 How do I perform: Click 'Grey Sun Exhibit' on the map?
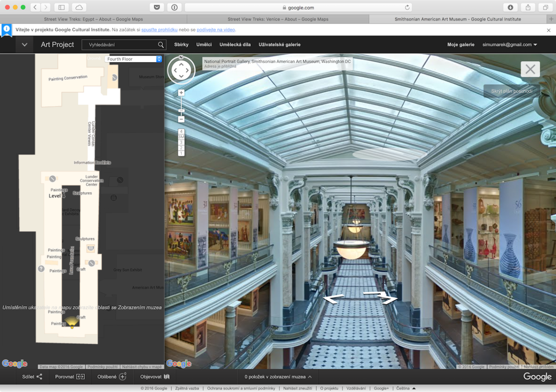point(128,270)
